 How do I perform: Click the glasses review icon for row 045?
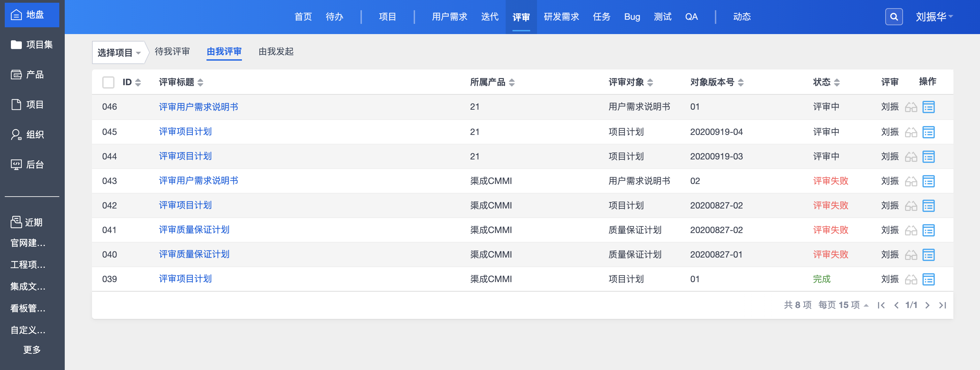tap(911, 132)
